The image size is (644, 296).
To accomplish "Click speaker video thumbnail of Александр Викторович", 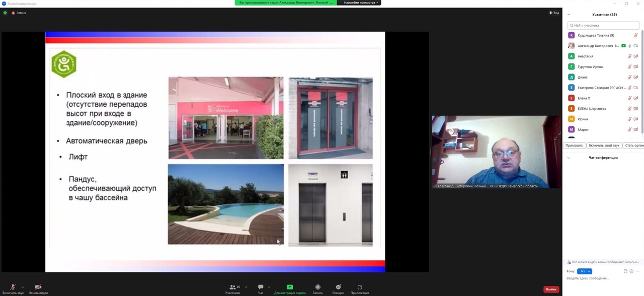I will (x=496, y=152).
